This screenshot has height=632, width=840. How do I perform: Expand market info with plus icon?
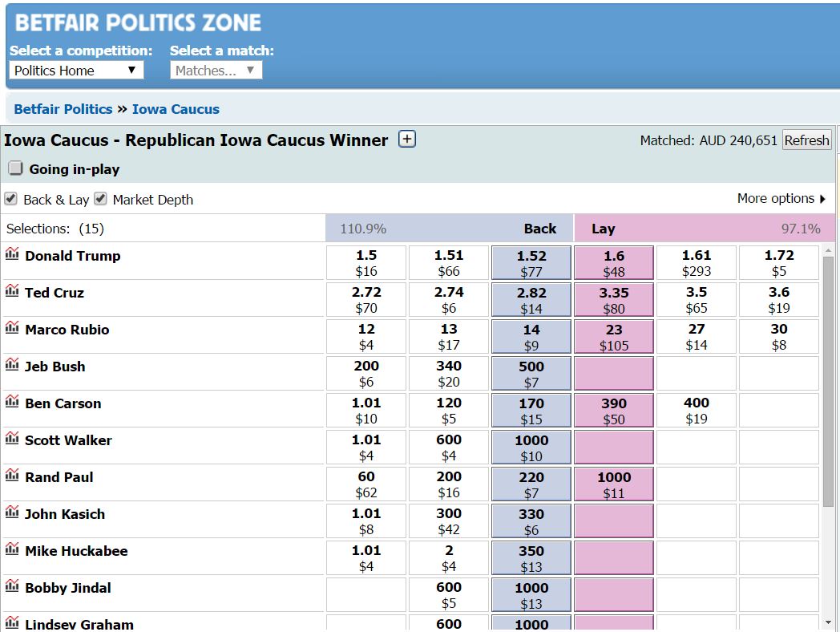pos(407,140)
